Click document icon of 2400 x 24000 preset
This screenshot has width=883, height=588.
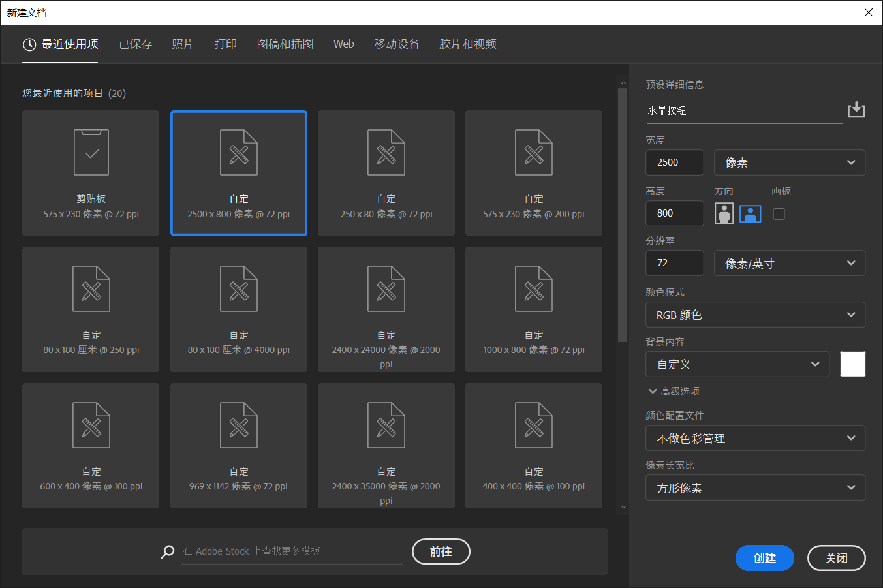tap(386, 288)
